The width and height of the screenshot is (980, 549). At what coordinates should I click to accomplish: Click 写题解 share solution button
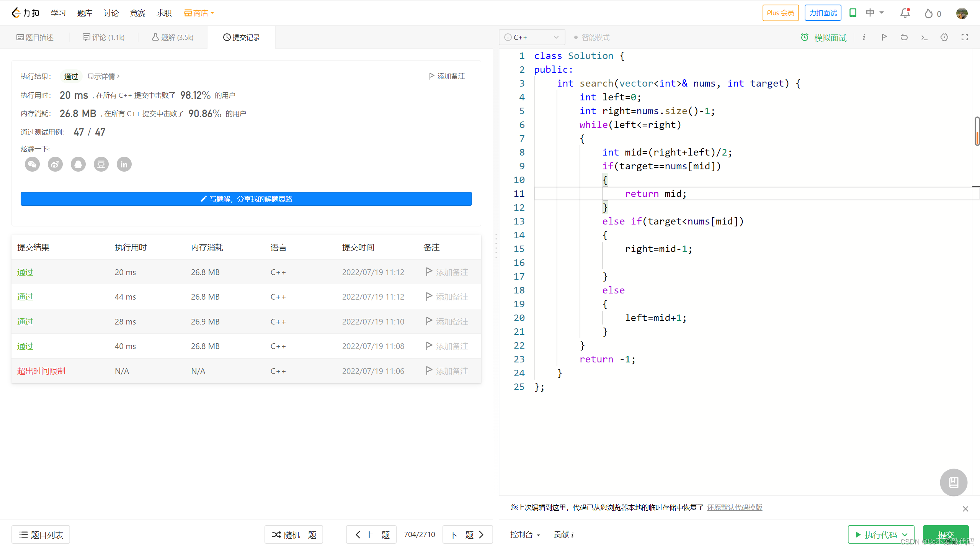click(246, 199)
